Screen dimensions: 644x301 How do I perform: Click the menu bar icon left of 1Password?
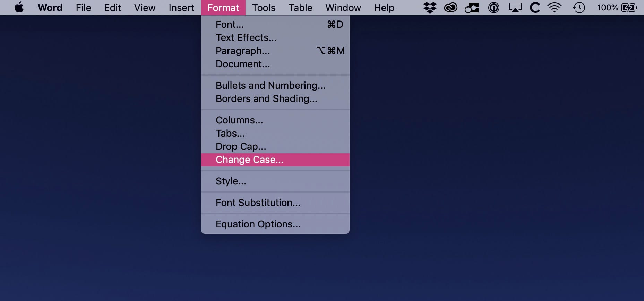click(x=472, y=8)
